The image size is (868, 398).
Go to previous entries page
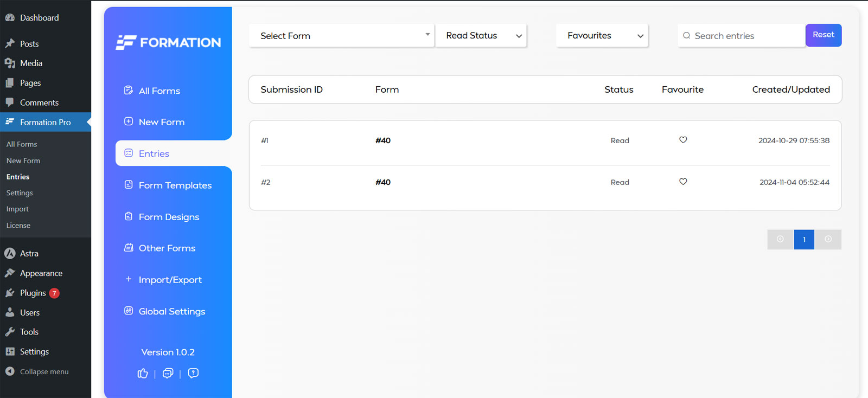coord(780,239)
